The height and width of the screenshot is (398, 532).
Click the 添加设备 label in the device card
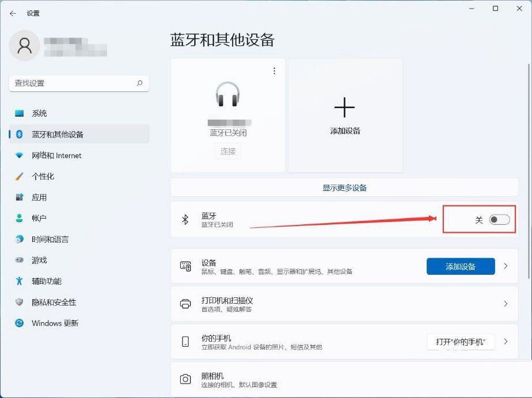click(345, 131)
